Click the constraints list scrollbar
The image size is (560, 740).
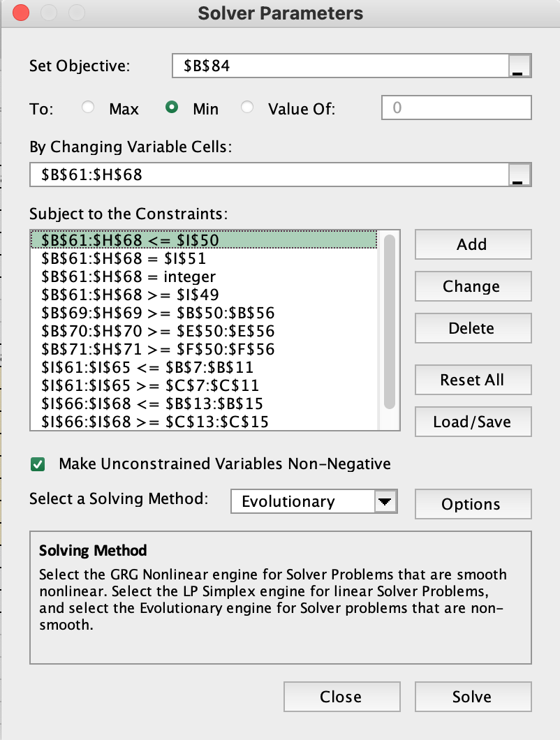coord(390,321)
